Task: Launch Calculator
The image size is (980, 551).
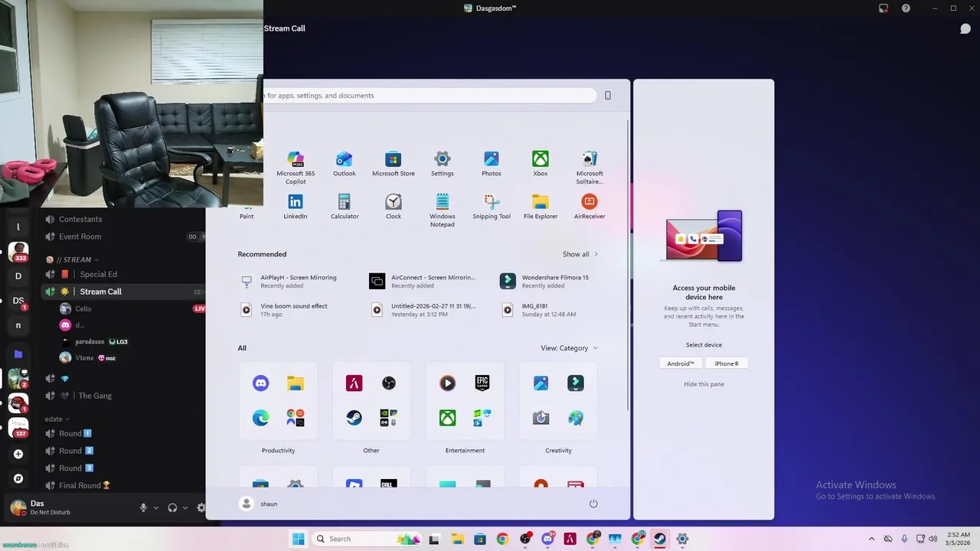Action: (x=345, y=207)
